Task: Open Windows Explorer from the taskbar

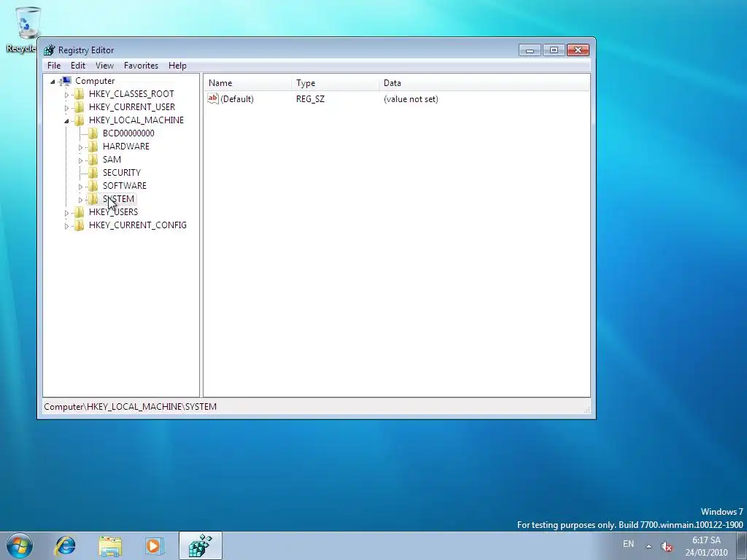Action: click(110, 545)
